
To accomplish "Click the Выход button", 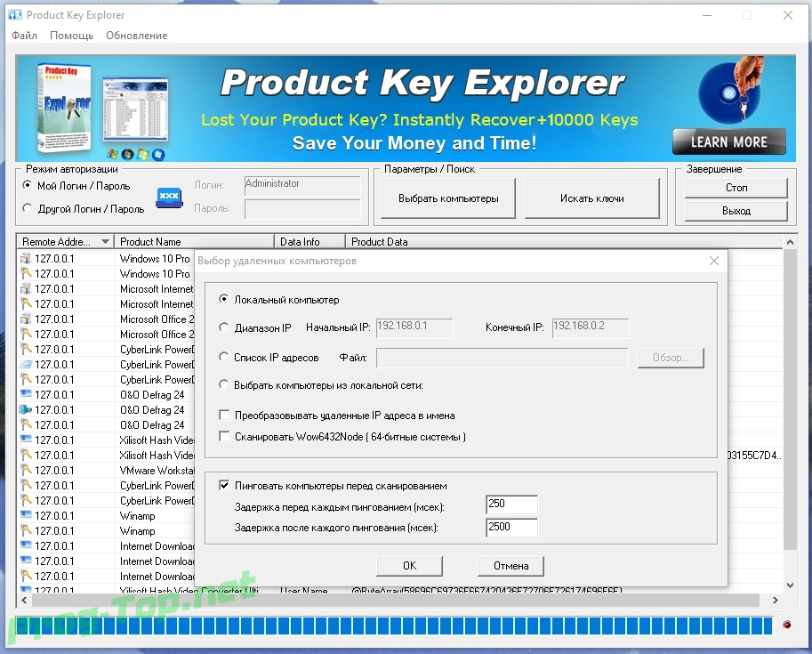I will tap(736, 211).
